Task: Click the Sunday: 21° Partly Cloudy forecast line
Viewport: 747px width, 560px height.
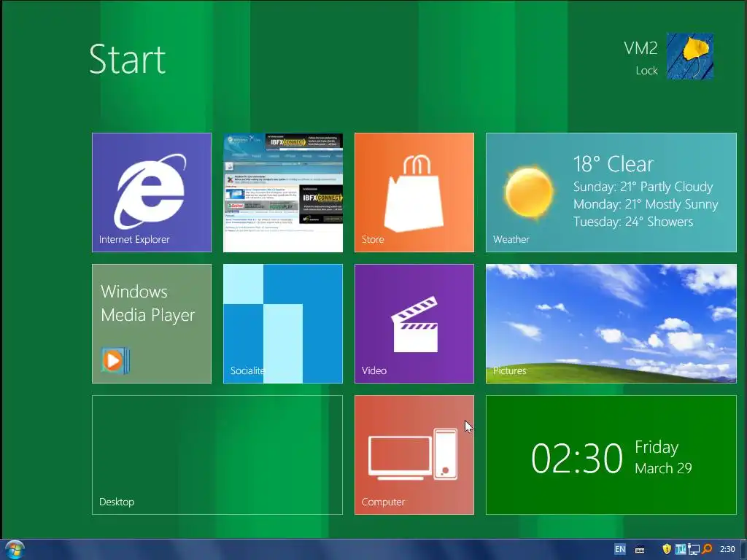Action: [643, 187]
